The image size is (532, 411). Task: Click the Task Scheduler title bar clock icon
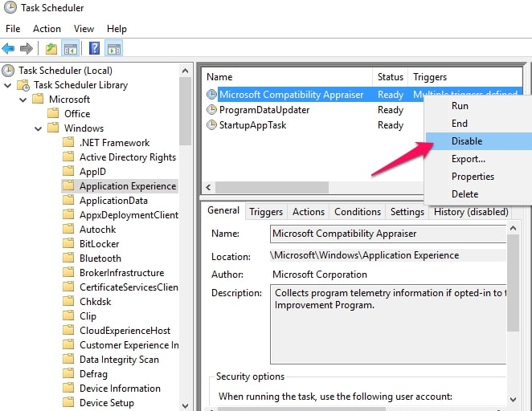[10, 7]
